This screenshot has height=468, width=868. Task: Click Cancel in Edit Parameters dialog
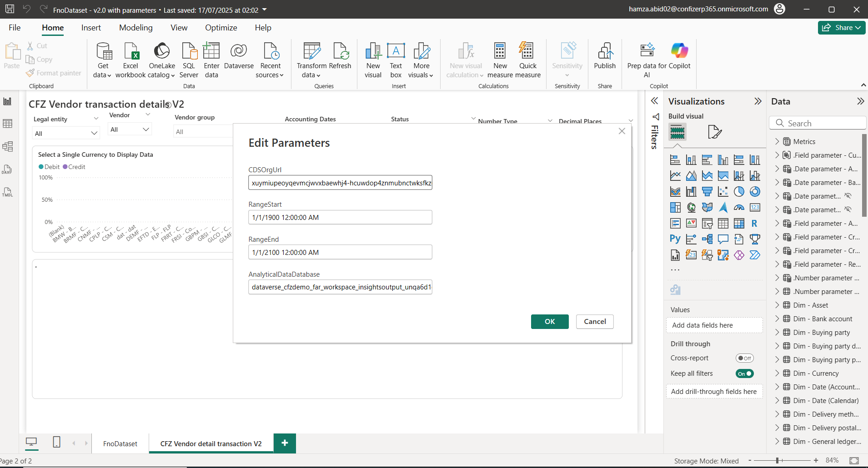[594, 322]
